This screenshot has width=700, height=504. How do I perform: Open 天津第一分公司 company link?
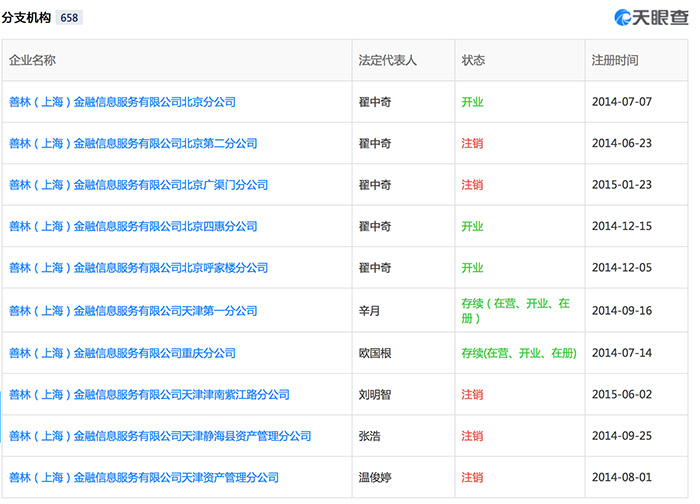tap(133, 311)
